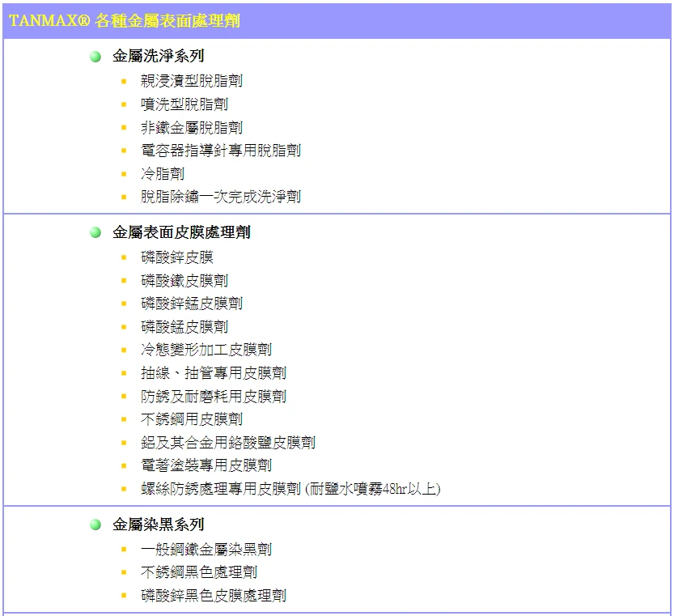This screenshot has height=616, width=674.
Task: Open 非鐵金屬脫脂劑 product entry
Action: coord(191,128)
